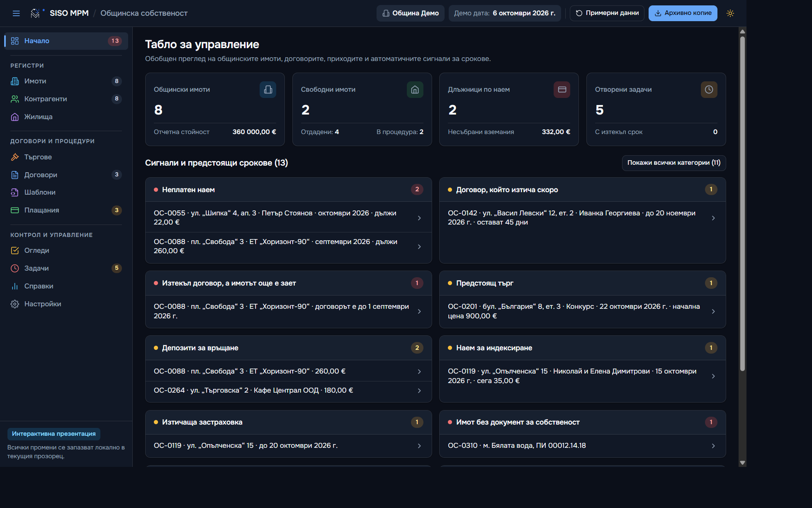This screenshot has height=508, width=812.
Task: Open ОС-0142 expiring contract chevron
Action: click(713, 218)
